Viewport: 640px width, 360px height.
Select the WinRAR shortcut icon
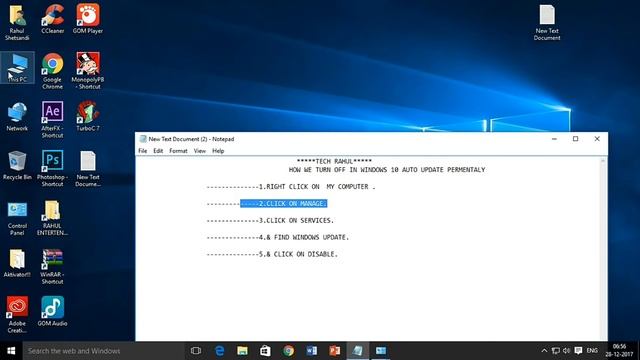pos(53,267)
